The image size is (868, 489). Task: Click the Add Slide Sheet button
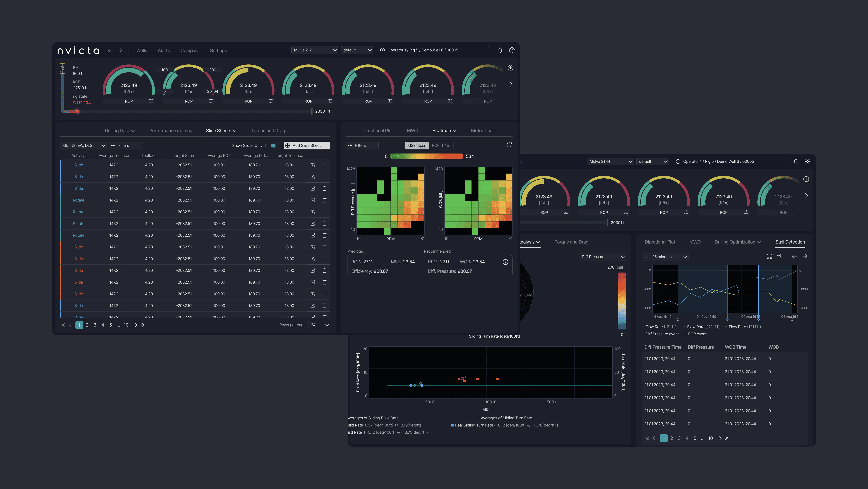(307, 145)
